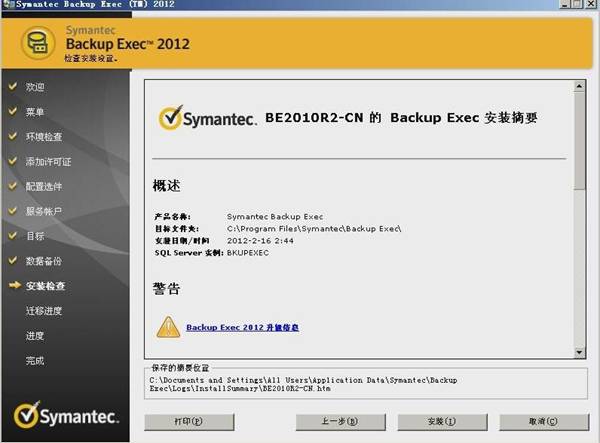Click the Symantec logo at bottom left

(66, 414)
